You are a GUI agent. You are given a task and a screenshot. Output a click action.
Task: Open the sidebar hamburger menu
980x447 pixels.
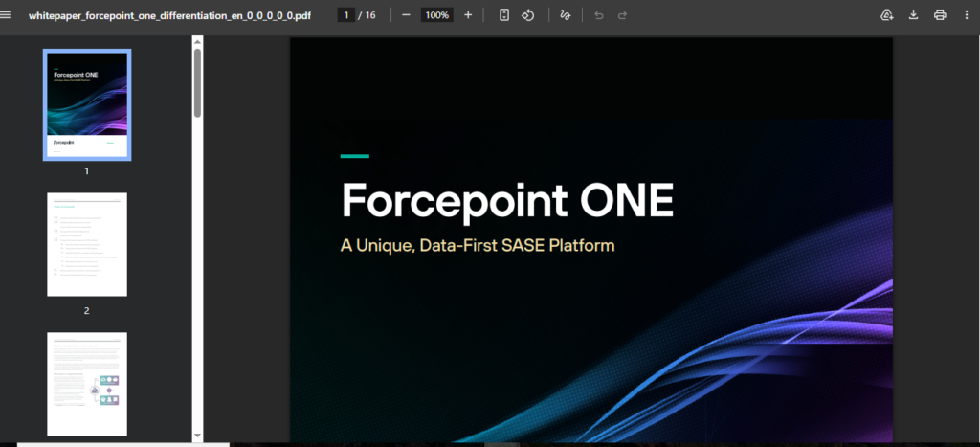[x=5, y=15]
